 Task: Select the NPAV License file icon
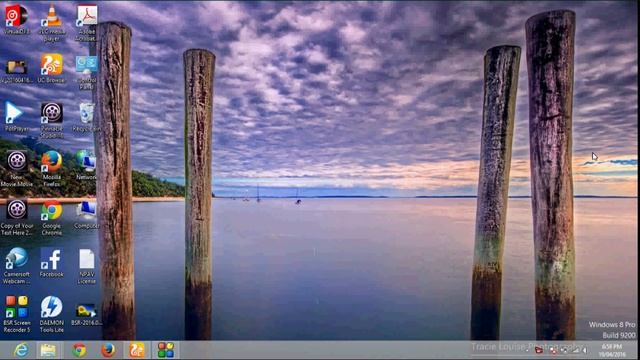point(87,266)
